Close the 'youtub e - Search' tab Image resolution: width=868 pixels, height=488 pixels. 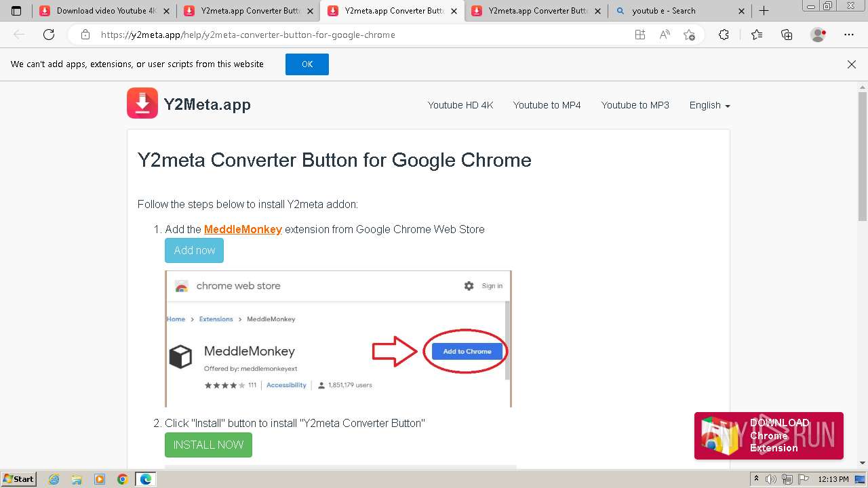tap(741, 11)
